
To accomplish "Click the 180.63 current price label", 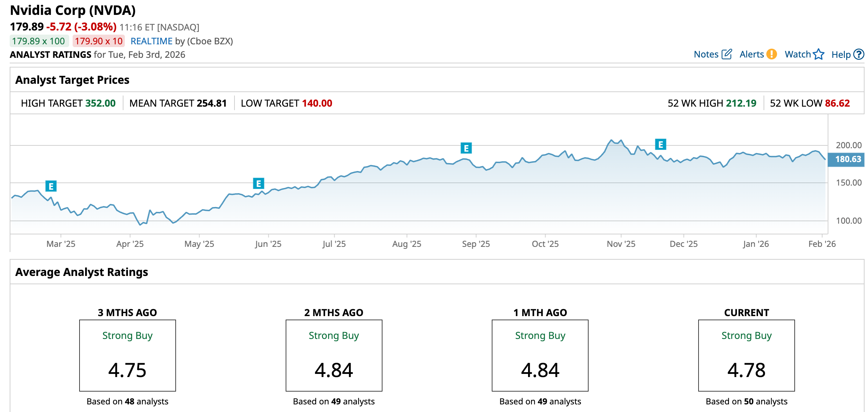I will pyautogui.click(x=848, y=159).
